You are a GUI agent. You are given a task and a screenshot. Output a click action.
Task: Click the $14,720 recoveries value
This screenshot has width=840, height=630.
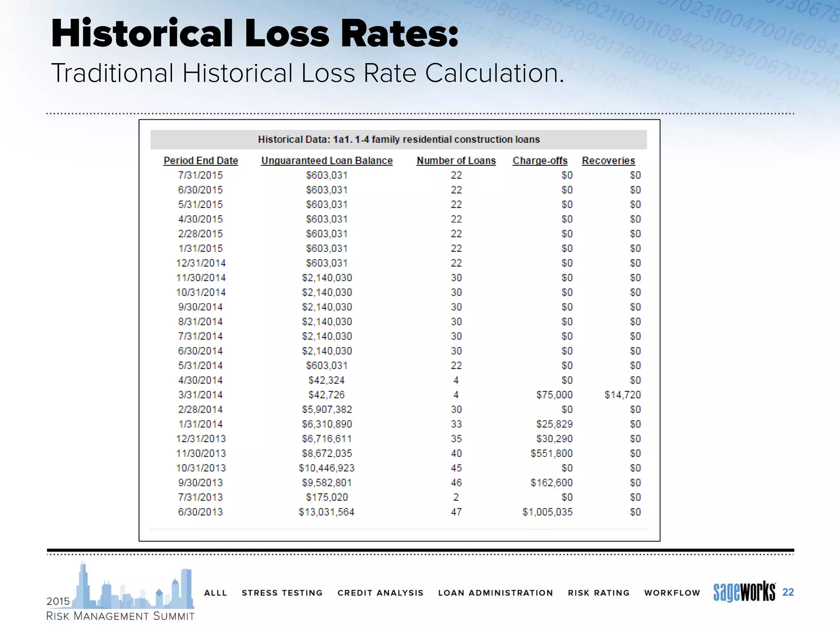pos(622,395)
